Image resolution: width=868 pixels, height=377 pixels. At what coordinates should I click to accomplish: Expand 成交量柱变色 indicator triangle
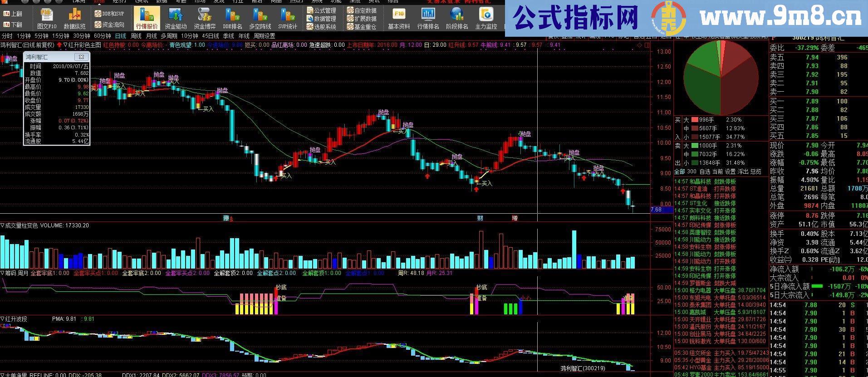(x=2, y=225)
